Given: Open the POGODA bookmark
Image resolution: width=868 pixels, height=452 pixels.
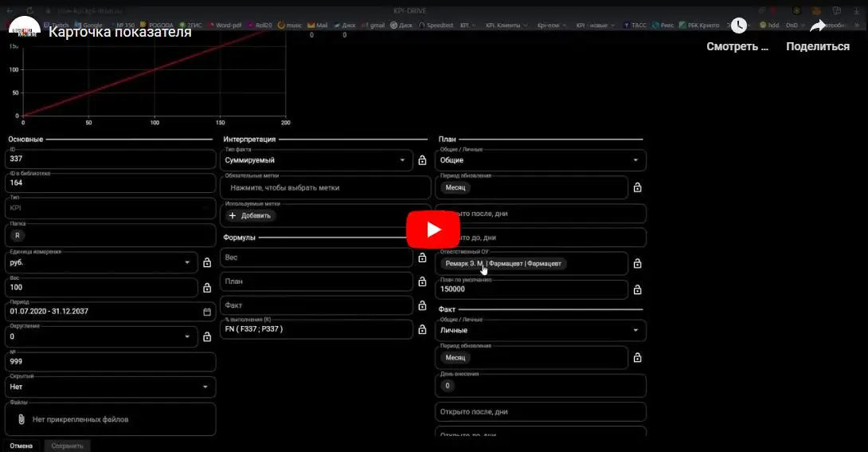Looking at the screenshot, I should pos(157,26).
